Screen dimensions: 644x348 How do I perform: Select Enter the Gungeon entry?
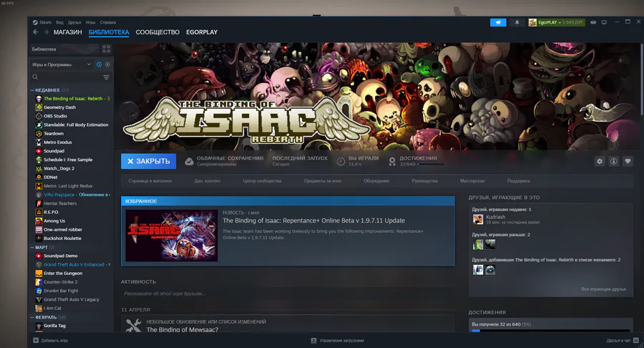pos(63,274)
